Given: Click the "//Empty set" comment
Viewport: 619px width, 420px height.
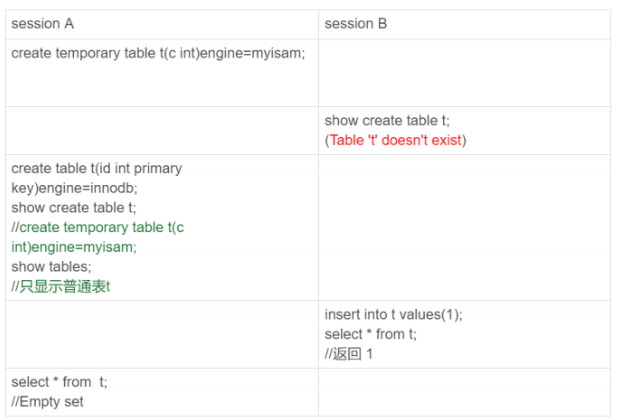Looking at the screenshot, I should (48, 401).
